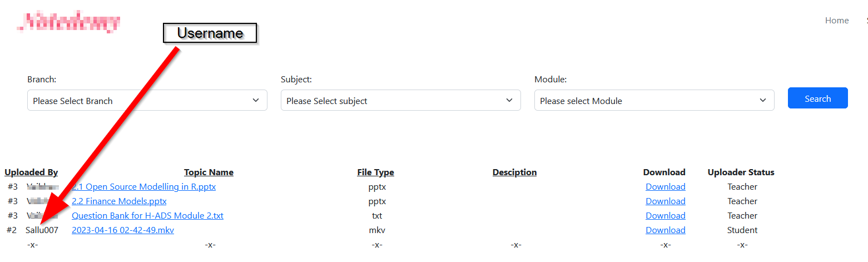Click the Uploaded By column header

coord(31,172)
